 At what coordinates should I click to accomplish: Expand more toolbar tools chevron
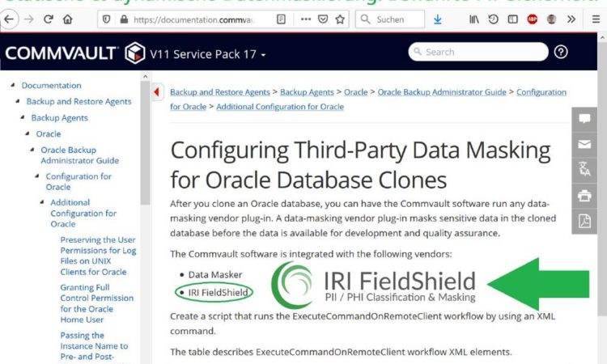tap(571, 19)
